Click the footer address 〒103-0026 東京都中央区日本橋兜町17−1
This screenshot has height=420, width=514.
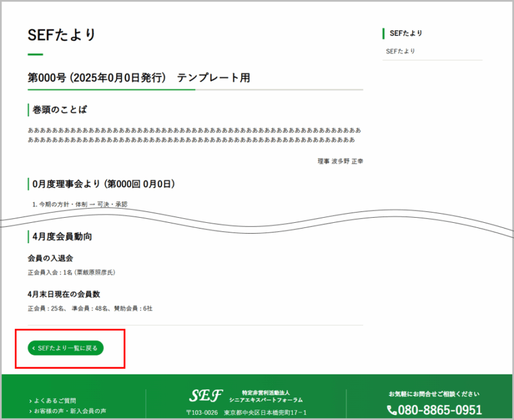coord(246,412)
